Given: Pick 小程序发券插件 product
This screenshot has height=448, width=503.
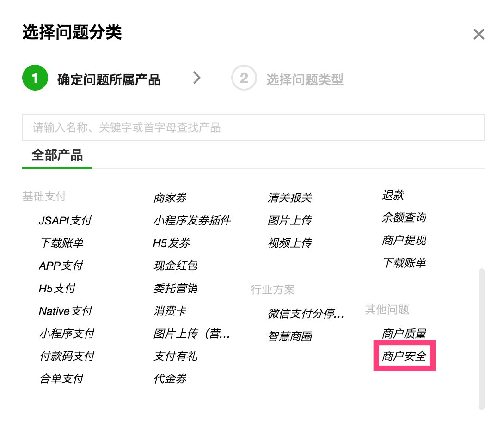Looking at the screenshot, I should tap(192, 220).
